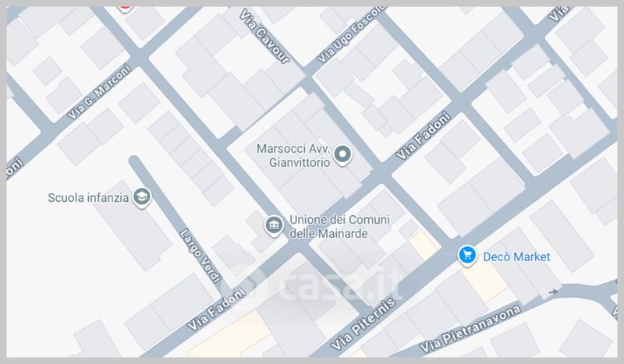Click the Via Cavour street label
The height and width of the screenshot is (364, 624).
pos(264,36)
